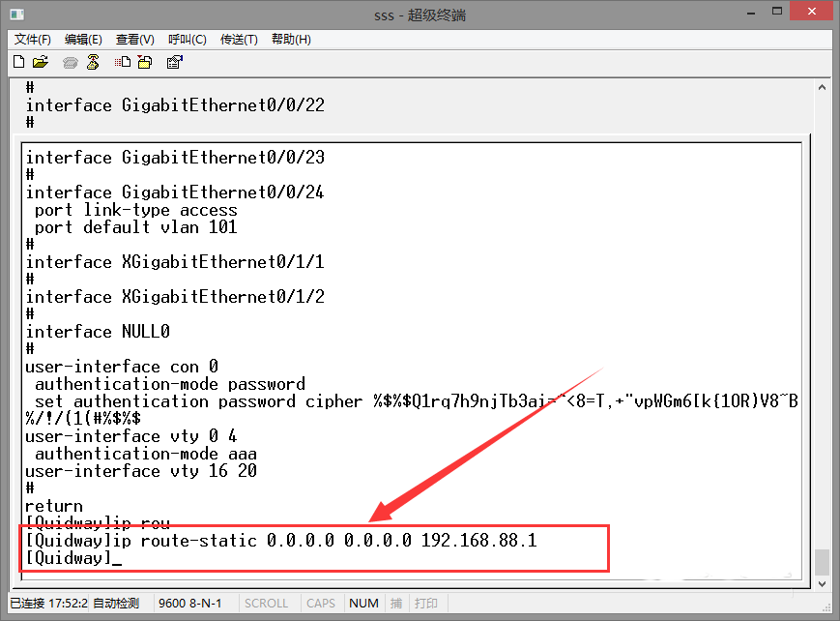
Task: Close the HyperTerminal window
Action: click(x=812, y=12)
